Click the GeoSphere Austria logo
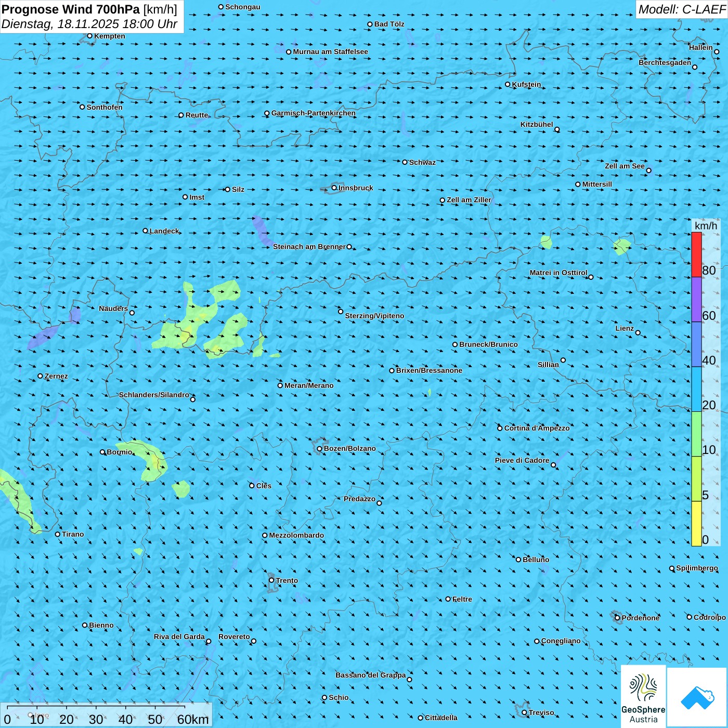This screenshot has width=728, height=728. [x=643, y=696]
